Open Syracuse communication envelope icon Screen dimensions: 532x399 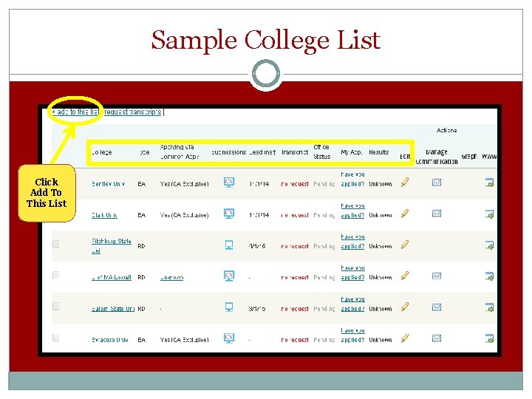coord(437,338)
